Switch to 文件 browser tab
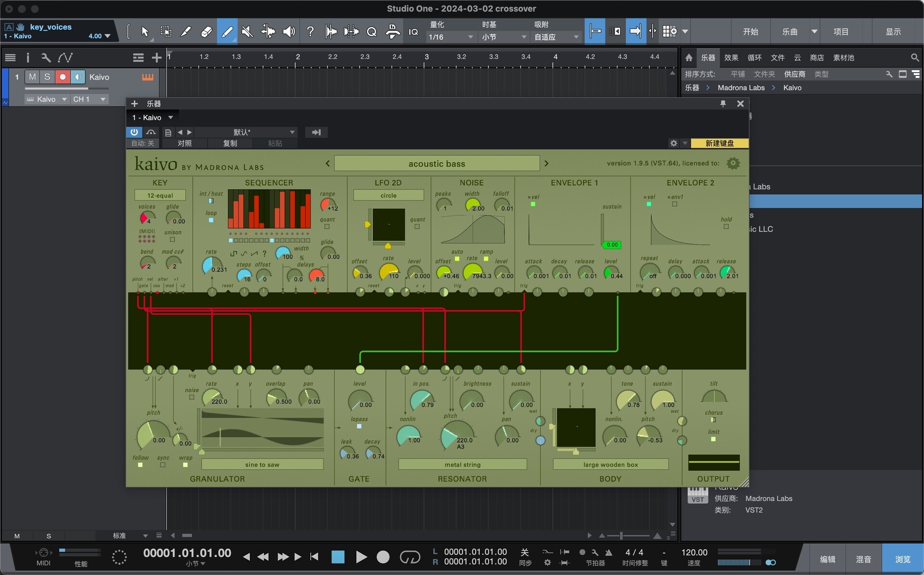924x575 pixels. click(x=777, y=58)
